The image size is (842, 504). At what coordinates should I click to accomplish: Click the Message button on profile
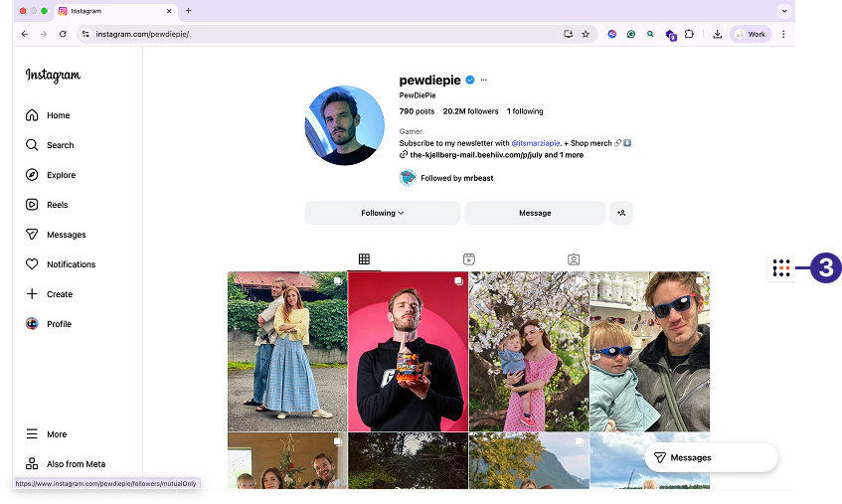point(535,213)
